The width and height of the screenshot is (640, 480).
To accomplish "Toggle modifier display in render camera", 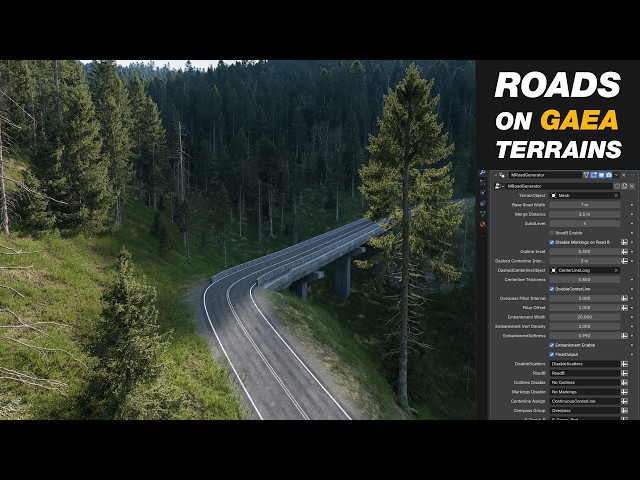I will coord(609,175).
